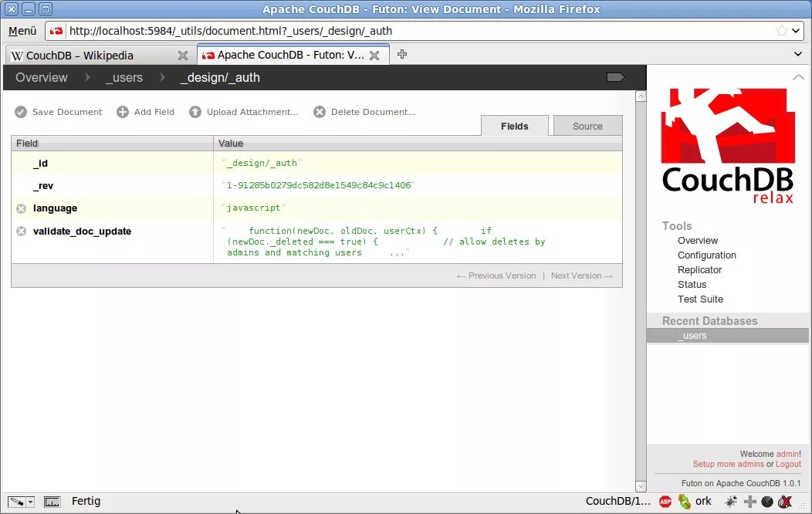812x514 pixels.
Task: Click Upload Attachment... label
Action: (x=252, y=112)
